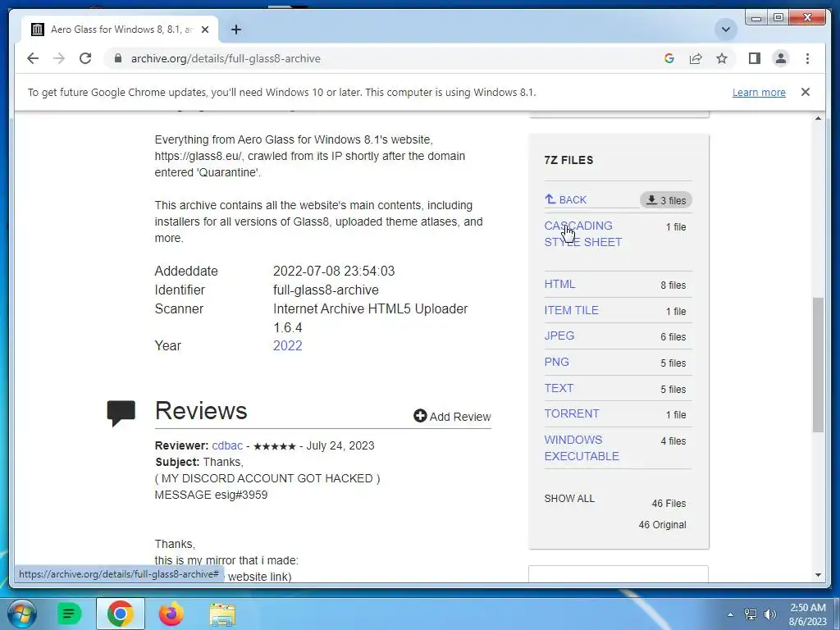Open network tray icon
840x630 pixels.
pos(751,614)
